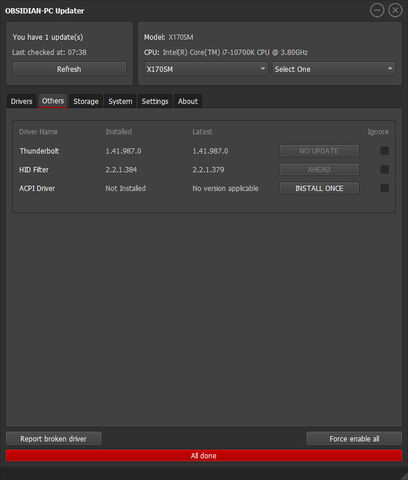This screenshot has height=480, width=408.
Task: Toggle Ignore checkbox for HID Filter
Action: pos(385,170)
